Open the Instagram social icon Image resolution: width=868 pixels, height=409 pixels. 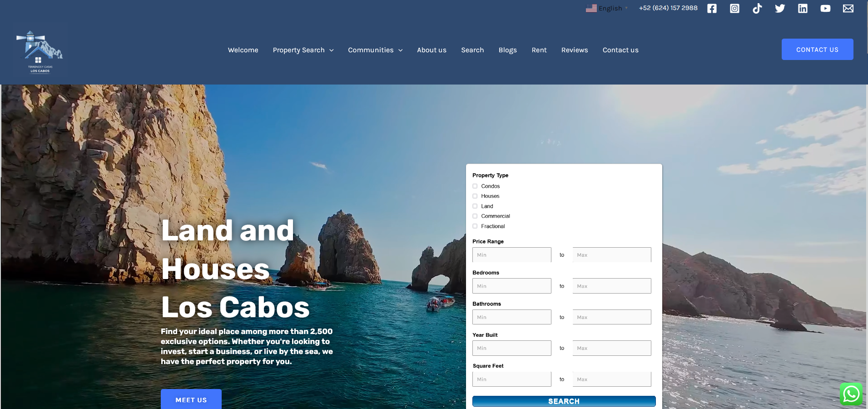point(734,9)
